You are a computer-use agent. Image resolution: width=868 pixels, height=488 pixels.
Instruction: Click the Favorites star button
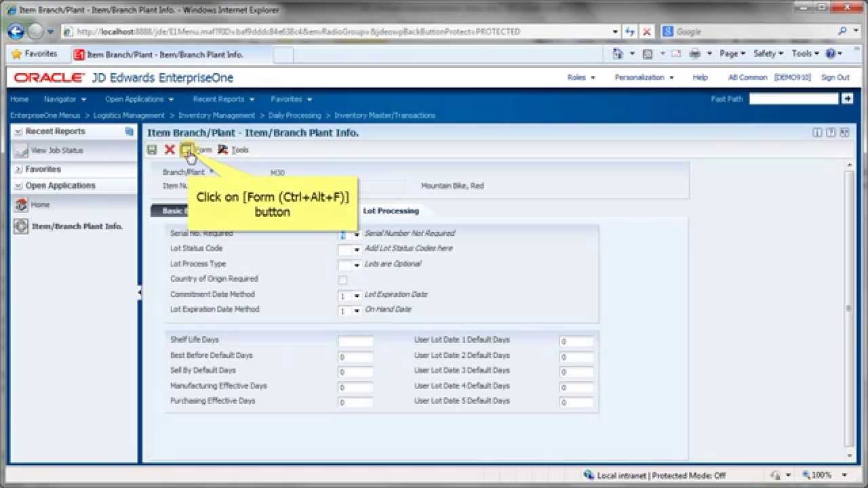[34, 54]
